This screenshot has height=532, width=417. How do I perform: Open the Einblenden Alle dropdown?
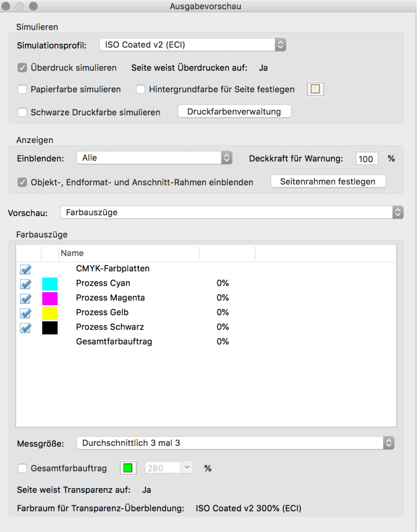click(x=154, y=158)
